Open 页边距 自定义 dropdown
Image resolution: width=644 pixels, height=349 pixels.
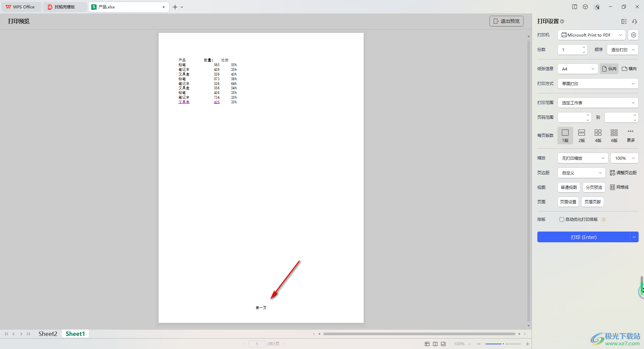click(x=582, y=173)
